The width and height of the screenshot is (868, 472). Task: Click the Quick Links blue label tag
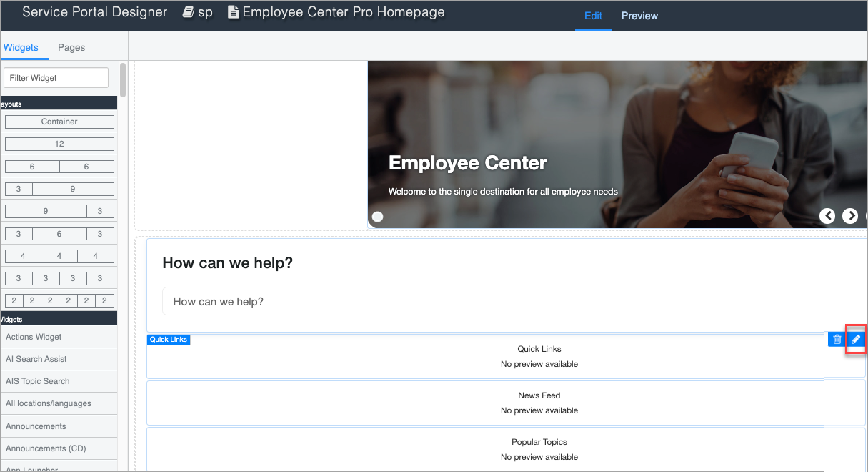169,340
